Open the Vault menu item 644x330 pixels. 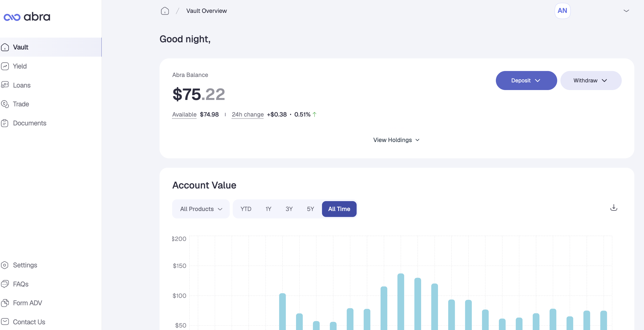click(x=51, y=47)
